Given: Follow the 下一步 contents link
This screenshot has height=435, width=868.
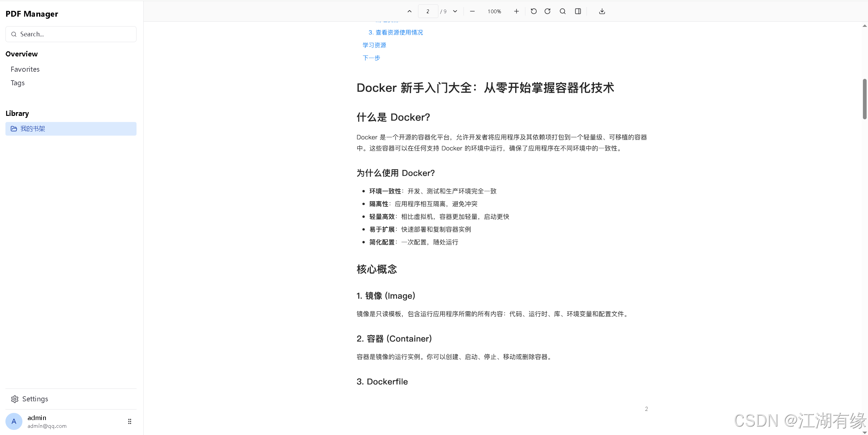Looking at the screenshot, I should click(x=371, y=57).
